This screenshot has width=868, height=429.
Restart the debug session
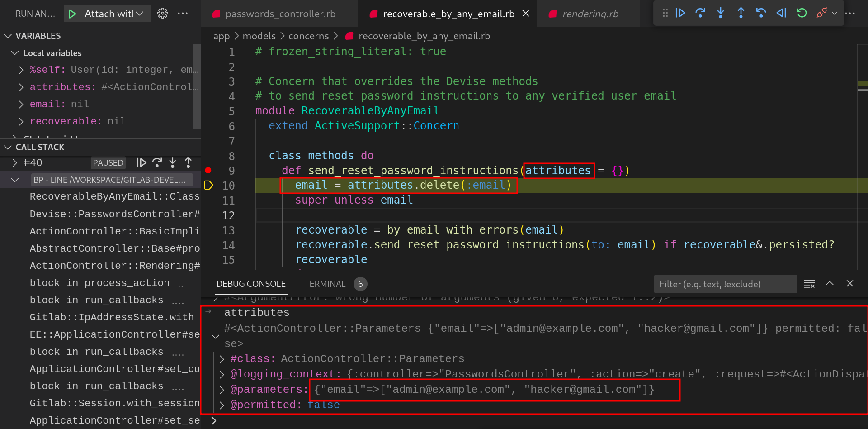(x=802, y=13)
